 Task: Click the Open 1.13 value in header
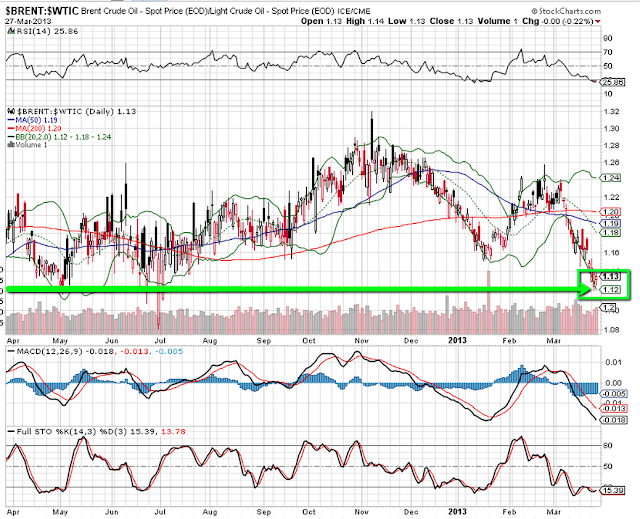pos(321,21)
